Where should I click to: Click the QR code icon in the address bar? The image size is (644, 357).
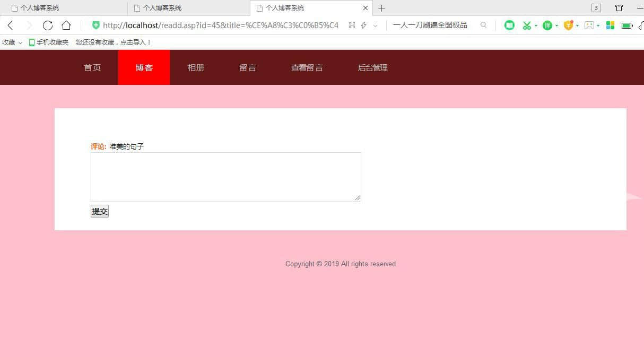click(x=352, y=25)
